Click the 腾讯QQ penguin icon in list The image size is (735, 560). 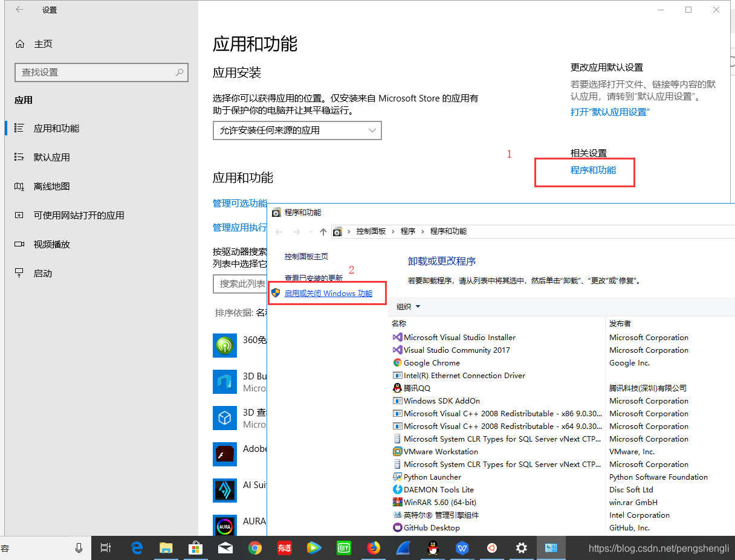(x=398, y=388)
